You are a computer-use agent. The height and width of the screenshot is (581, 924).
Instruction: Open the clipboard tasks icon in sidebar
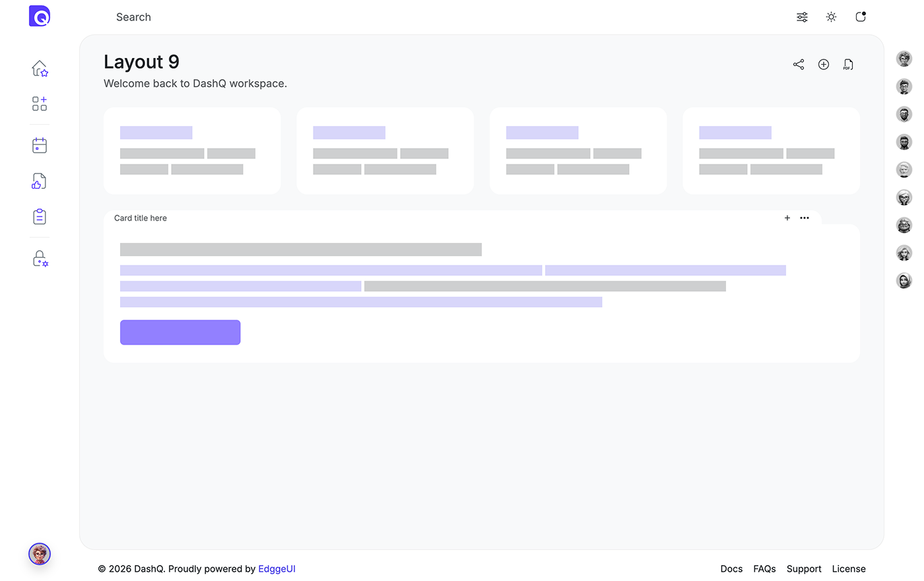[x=39, y=216]
